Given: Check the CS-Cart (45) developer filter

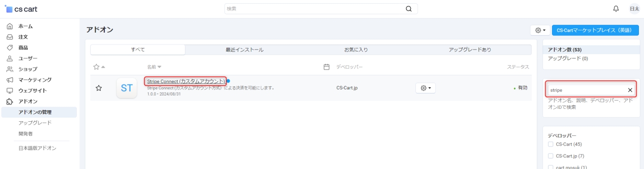Looking at the screenshot, I should 551,144.
